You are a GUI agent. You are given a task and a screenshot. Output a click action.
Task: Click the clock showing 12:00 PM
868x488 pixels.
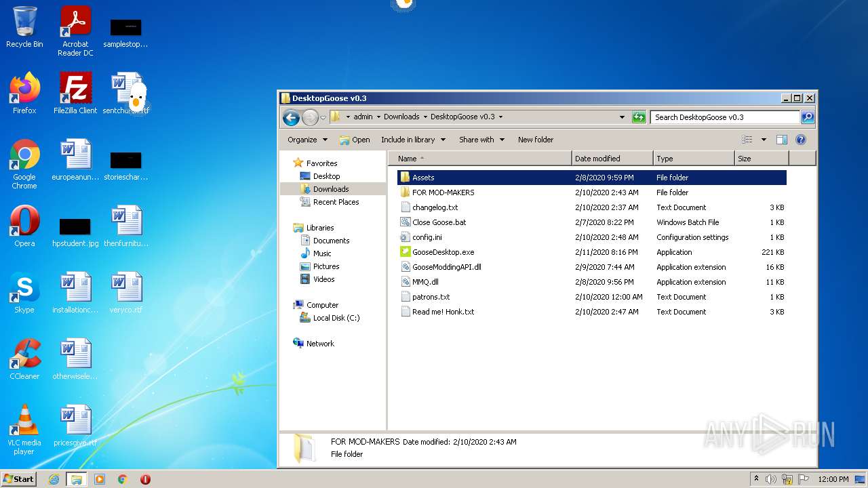(x=833, y=479)
